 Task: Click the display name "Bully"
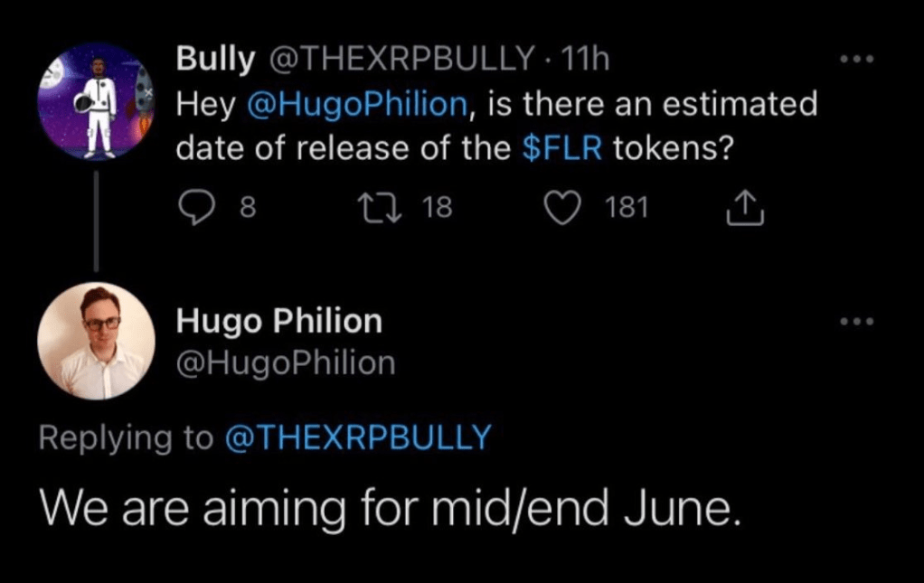pyautogui.click(x=215, y=60)
